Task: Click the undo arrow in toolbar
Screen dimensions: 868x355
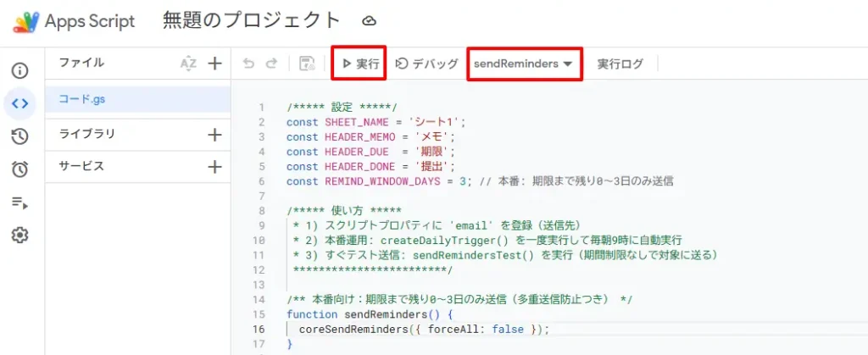Action: point(248,64)
